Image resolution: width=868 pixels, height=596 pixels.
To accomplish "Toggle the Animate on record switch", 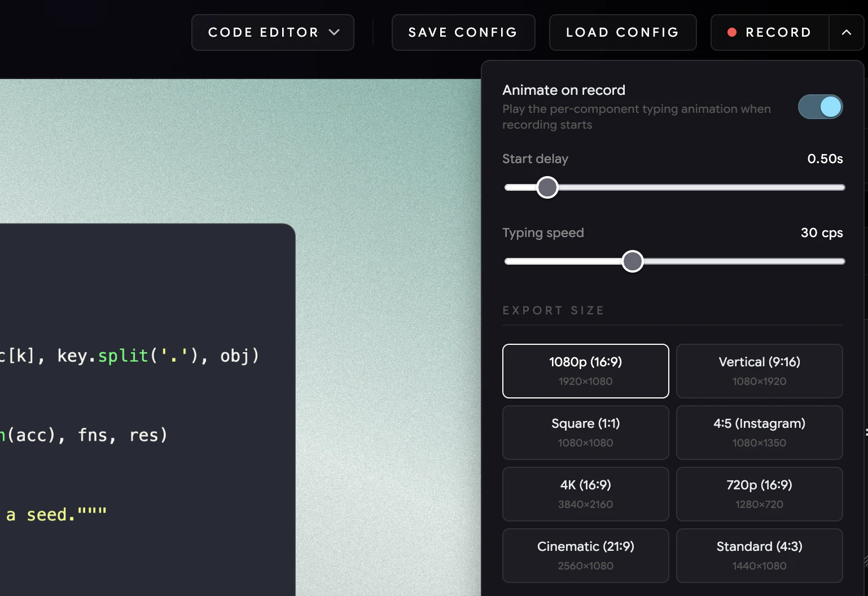I will point(820,107).
